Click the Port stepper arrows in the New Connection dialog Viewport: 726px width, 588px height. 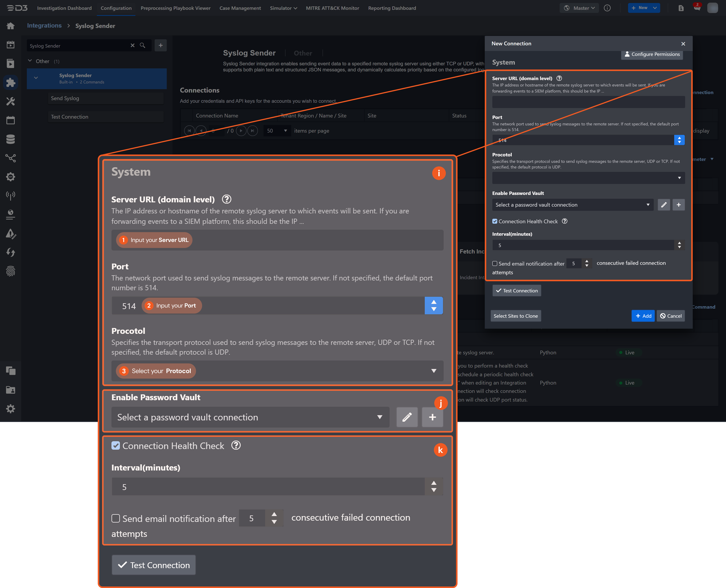click(x=679, y=140)
